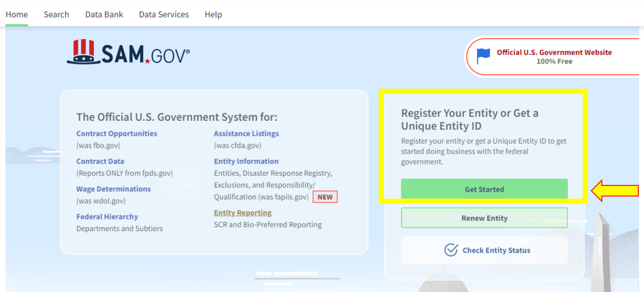Click the Check Entity Status button
Screen dimensions: 644x292
pos(484,250)
